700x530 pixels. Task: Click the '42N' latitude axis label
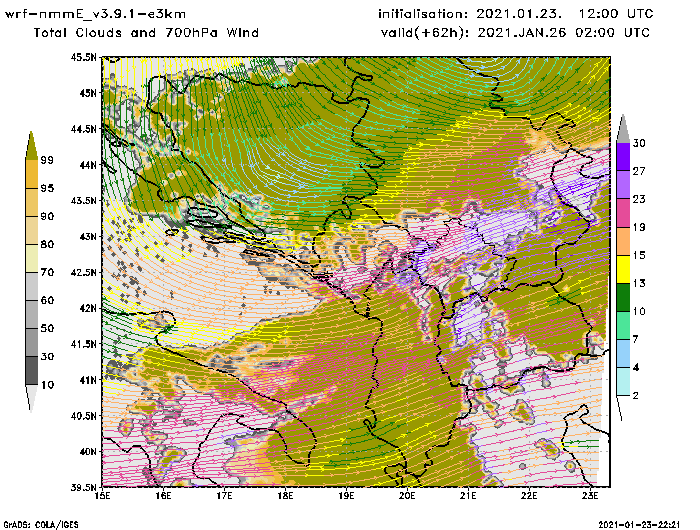pyautogui.click(x=87, y=308)
